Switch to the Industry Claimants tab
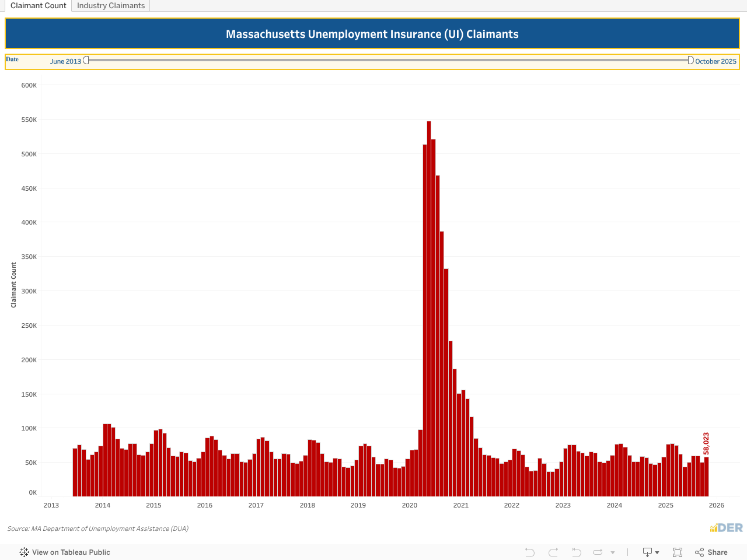This screenshot has height=560, width=747. pos(111,6)
